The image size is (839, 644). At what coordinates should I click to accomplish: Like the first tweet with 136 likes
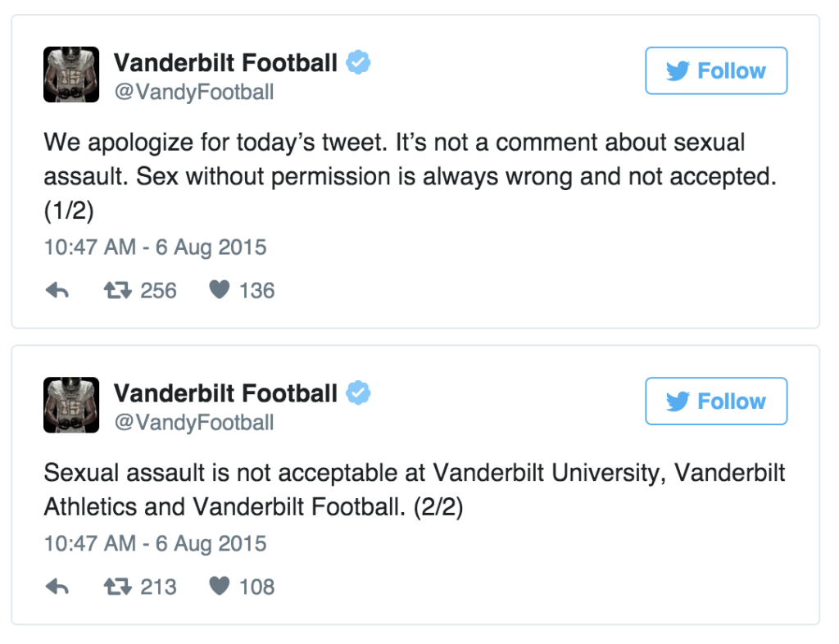click(220, 290)
